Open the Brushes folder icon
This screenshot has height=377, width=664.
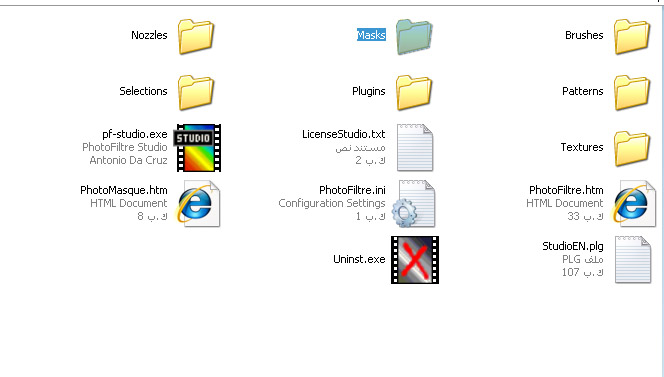coord(632,36)
